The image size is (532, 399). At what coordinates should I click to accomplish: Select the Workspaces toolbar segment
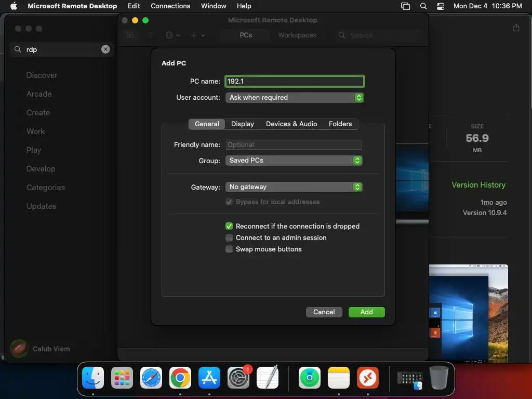[297, 35]
